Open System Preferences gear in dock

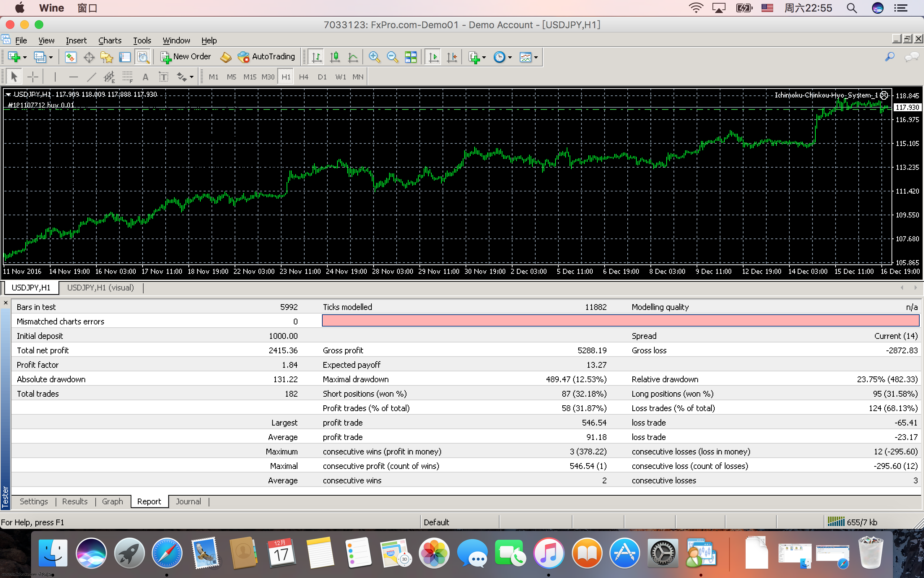(x=662, y=553)
